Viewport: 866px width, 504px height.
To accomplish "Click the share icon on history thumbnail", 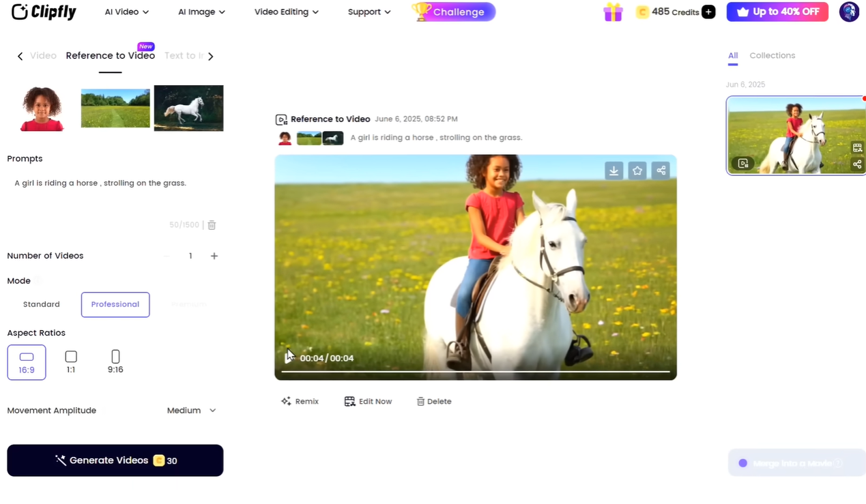I will 858,164.
